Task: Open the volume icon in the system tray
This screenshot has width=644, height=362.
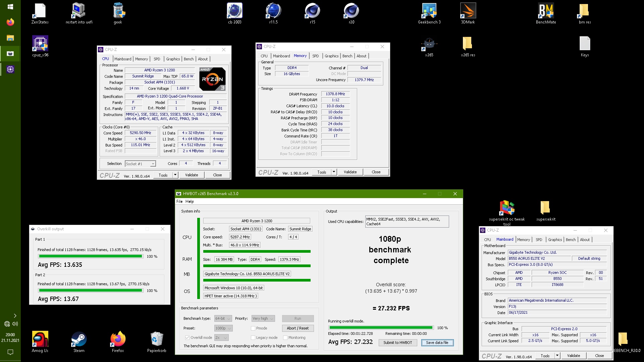Action: click(15, 324)
